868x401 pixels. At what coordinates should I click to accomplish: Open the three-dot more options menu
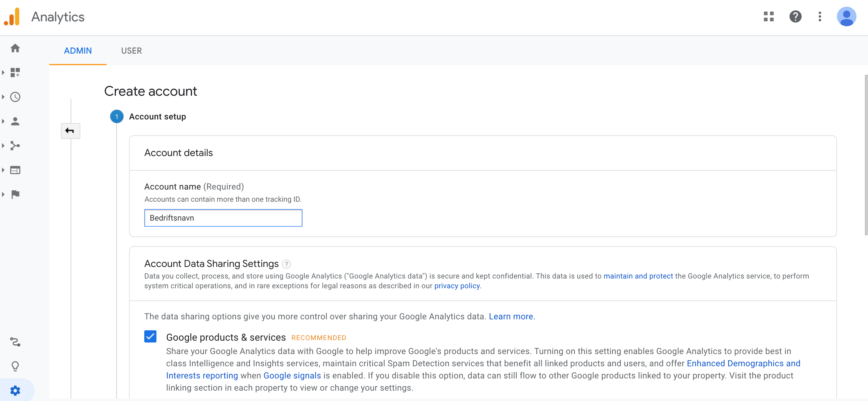pos(820,16)
